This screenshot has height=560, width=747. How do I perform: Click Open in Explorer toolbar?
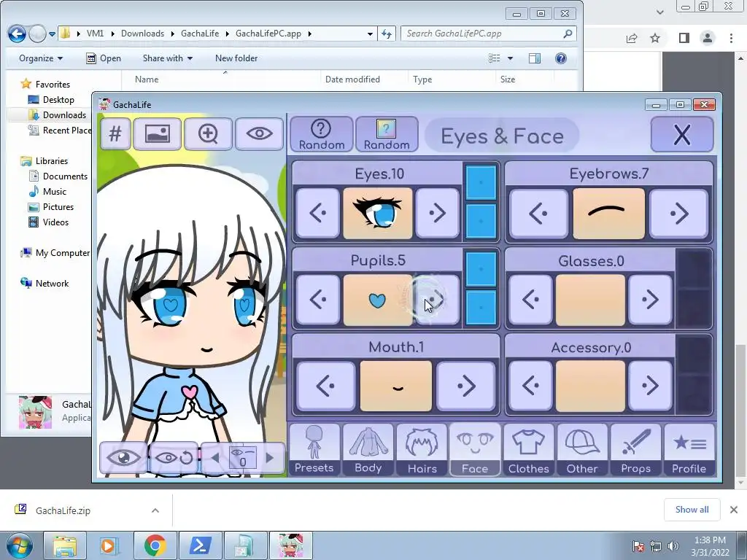coord(104,58)
